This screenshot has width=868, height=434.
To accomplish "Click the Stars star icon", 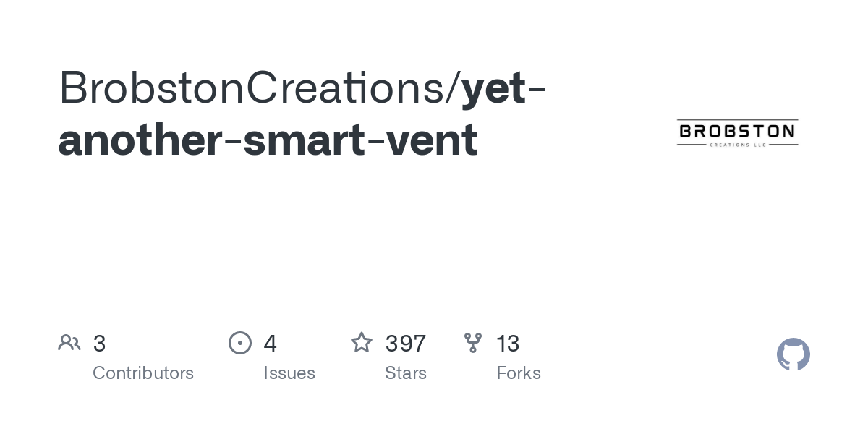I will coord(362,343).
